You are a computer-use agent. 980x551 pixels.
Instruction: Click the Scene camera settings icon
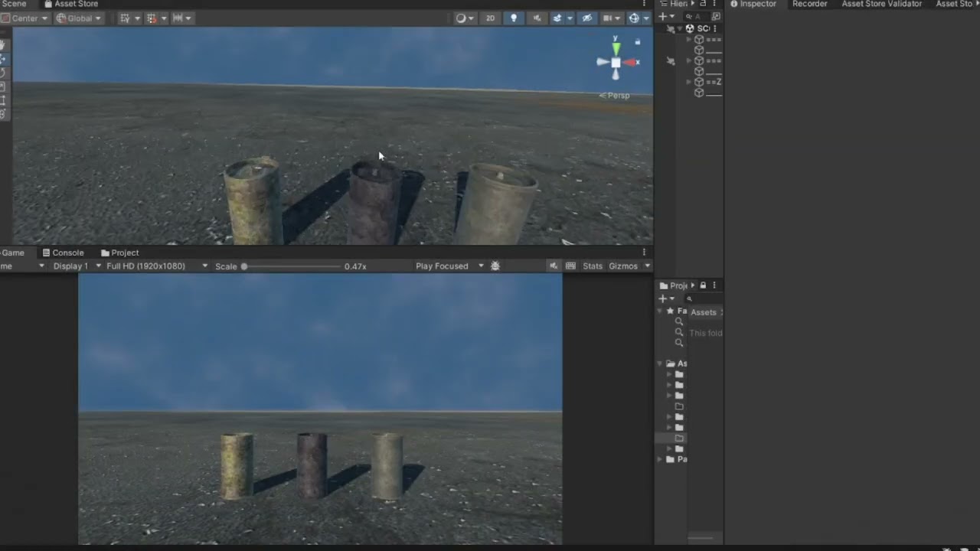click(608, 18)
